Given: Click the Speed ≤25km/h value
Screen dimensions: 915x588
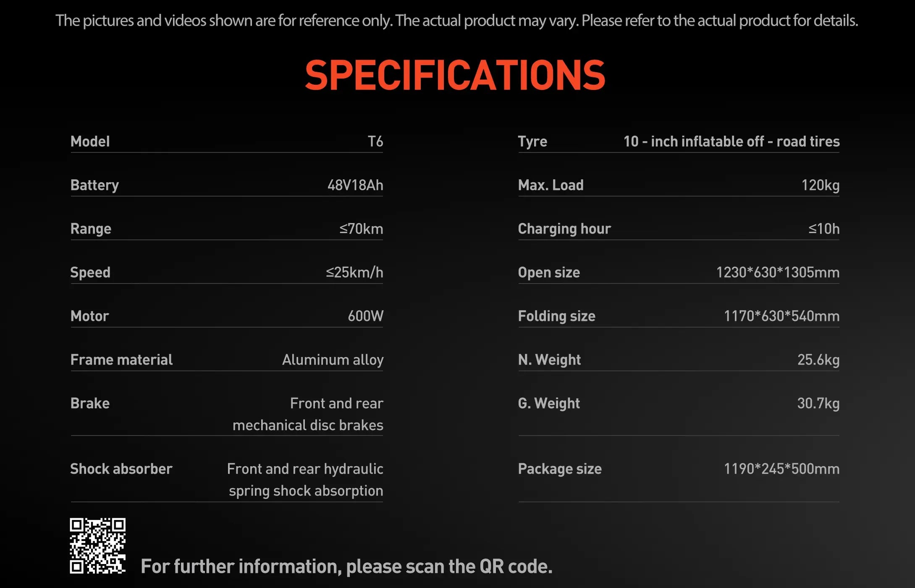Looking at the screenshot, I should [354, 273].
